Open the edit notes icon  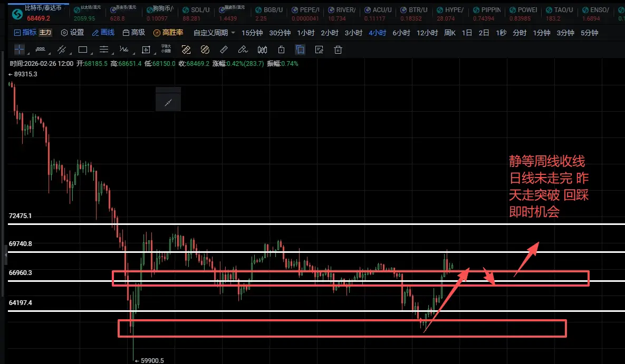coord(319,50)
